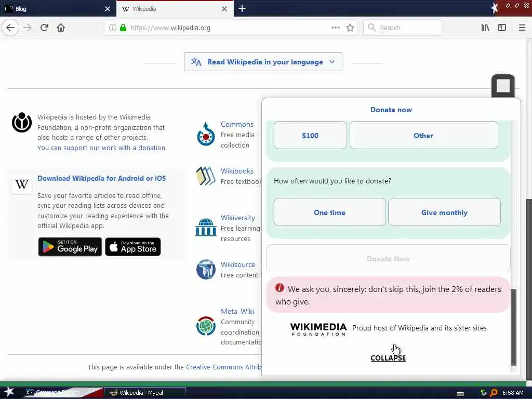This screenshot has height=399, width=532.
Task: Select One time donation frequency
Action: click(329, 212)
